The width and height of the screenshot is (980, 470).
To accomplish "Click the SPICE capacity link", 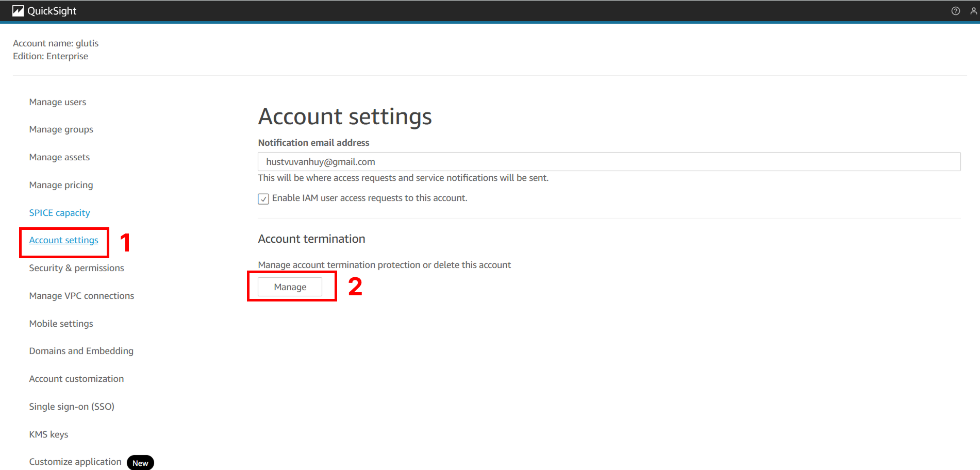I will click(x=59, y=213).
